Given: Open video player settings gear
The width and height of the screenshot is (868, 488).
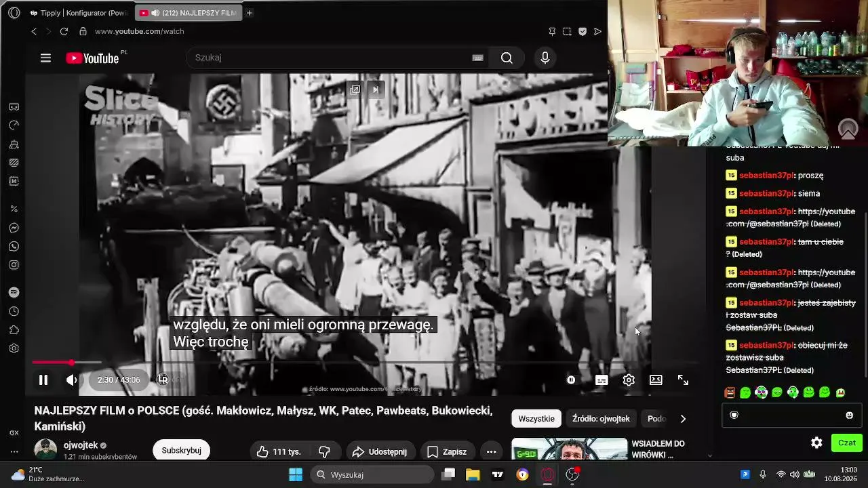Looking at the screenshot, I should point(629,380).
